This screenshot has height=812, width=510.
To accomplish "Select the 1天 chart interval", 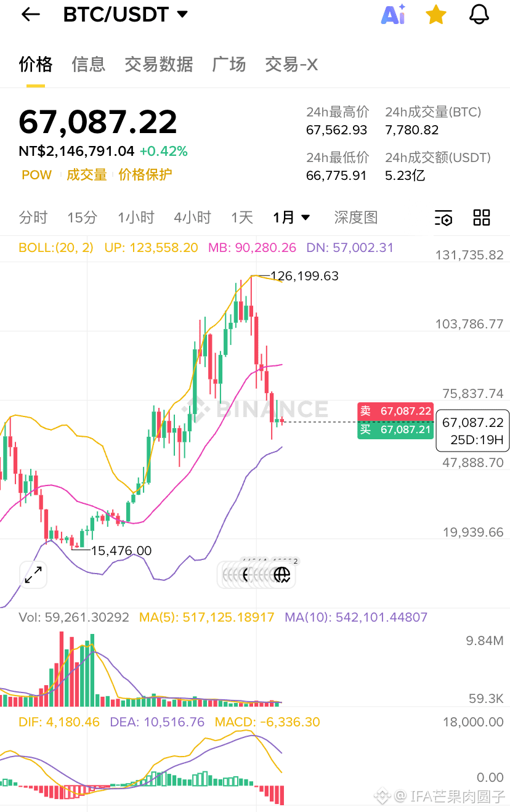I will [242, 217].
